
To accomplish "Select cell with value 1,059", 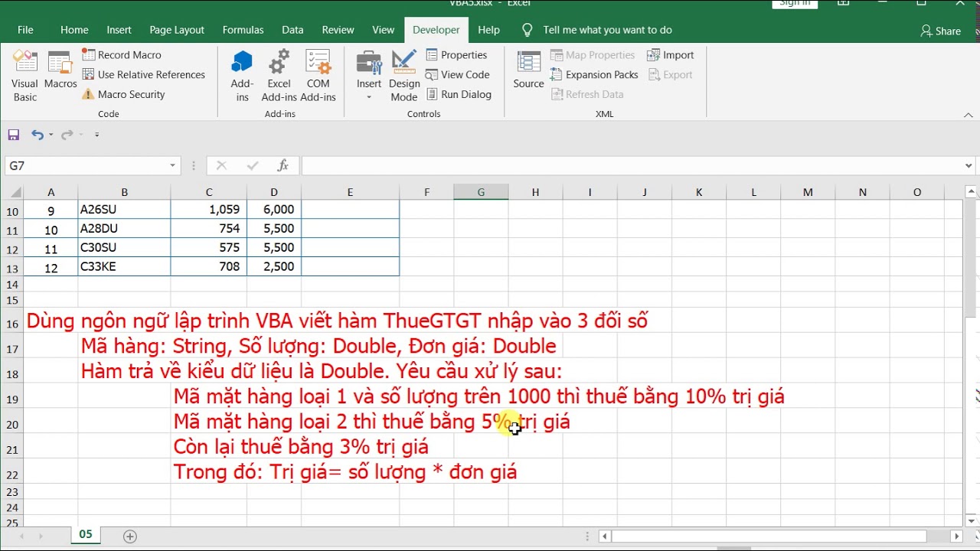I will click(x=209, y=210).
